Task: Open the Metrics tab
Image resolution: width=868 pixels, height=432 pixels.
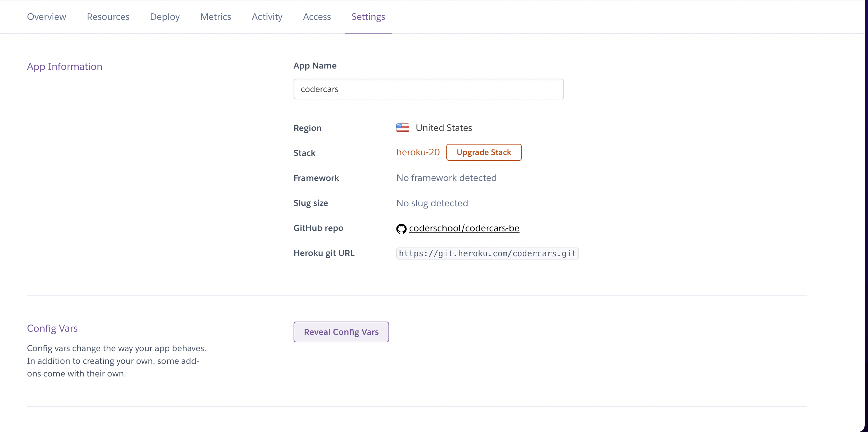Action: pyautogui.click(x=216, y=17)
